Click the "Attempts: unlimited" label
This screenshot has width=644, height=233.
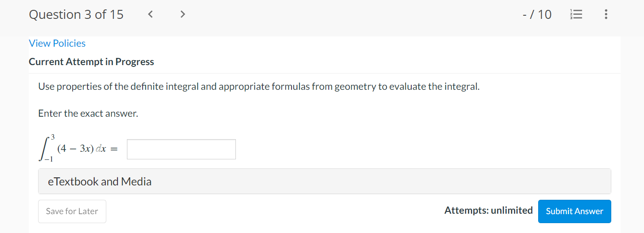tap(488, 210)
